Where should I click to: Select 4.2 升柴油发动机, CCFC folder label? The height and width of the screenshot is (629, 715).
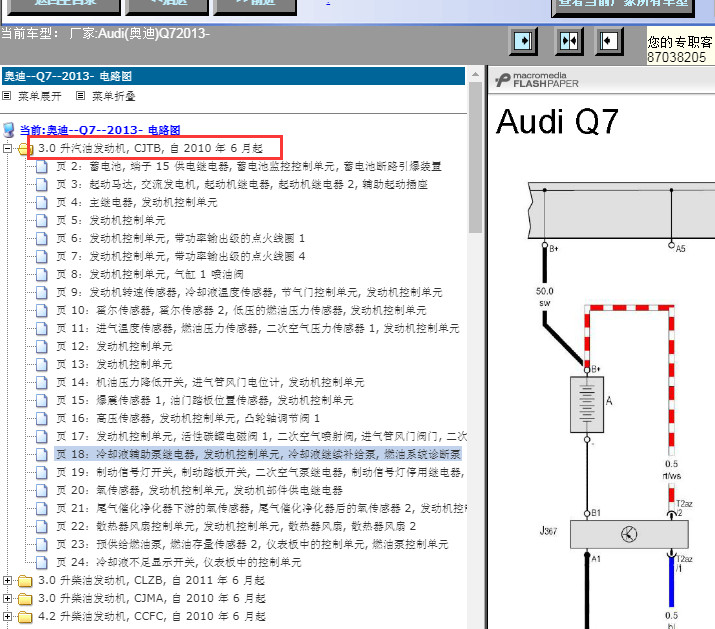tap(152, 616)
